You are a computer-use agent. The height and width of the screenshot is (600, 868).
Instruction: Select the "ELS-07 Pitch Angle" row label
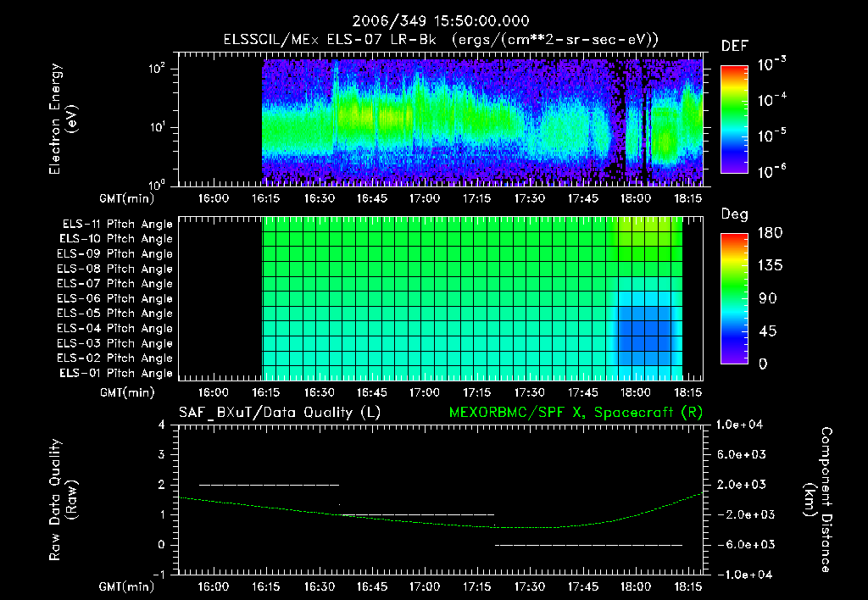(115, 283)
